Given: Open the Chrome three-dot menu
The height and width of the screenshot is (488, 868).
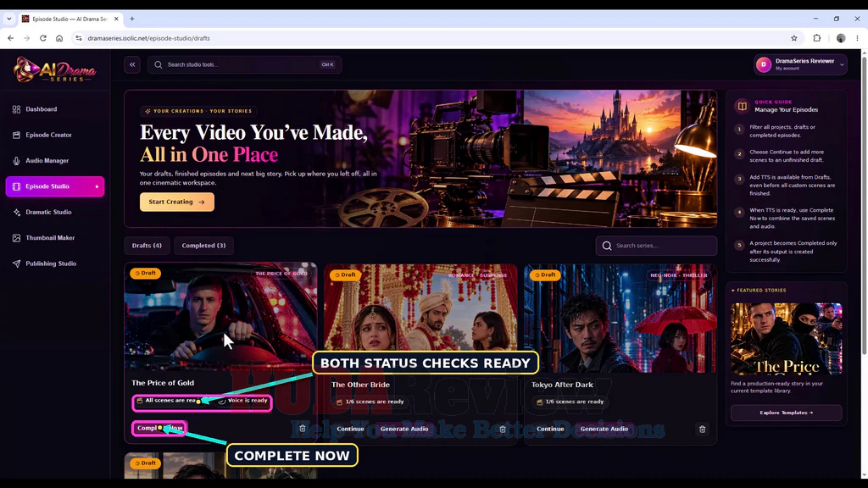Looking at the screenshot, I should 857,38.
